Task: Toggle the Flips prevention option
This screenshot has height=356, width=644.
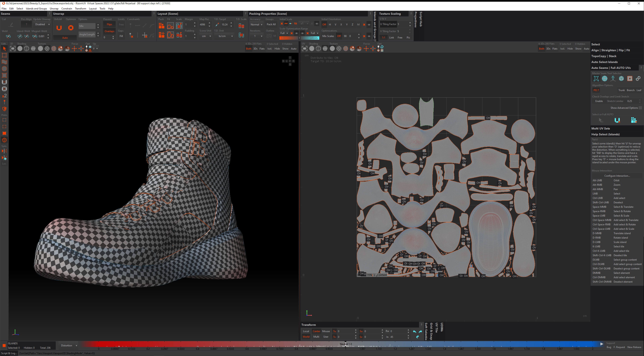Action: (109, 25)
